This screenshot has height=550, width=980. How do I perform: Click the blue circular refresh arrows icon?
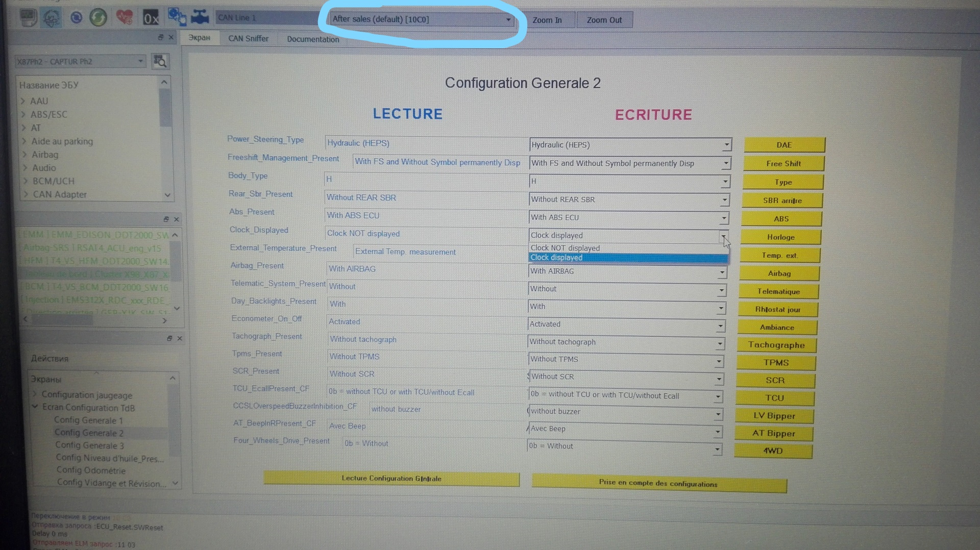coord(76,18)
